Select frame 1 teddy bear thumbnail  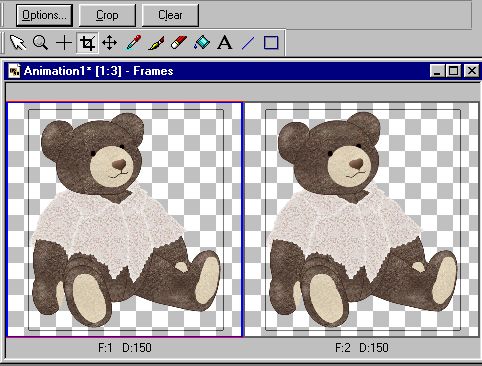(125, 219)
